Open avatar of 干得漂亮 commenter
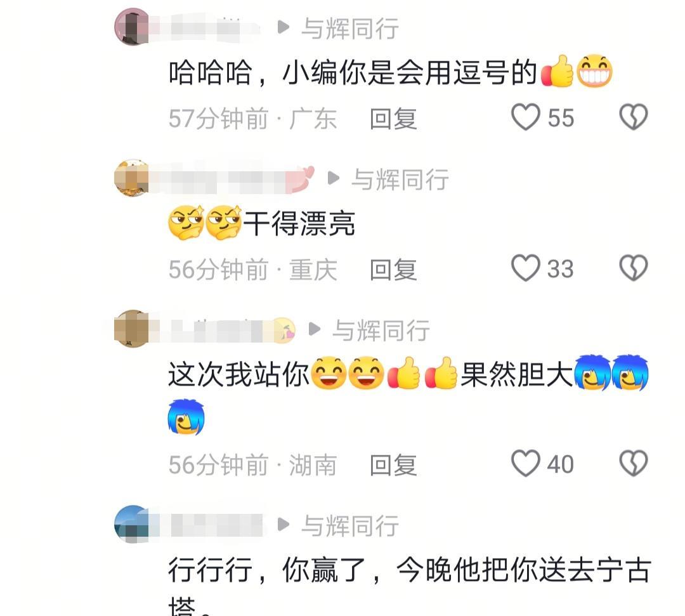The image size is (685, 616). tap(131, 178)
